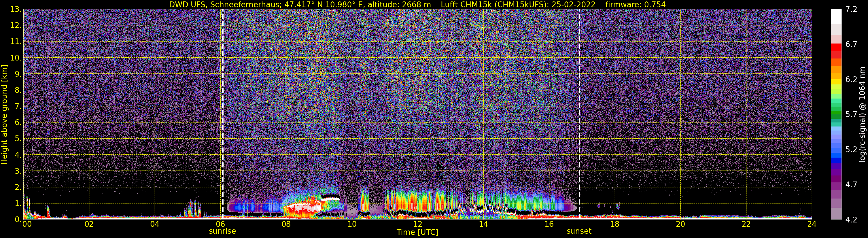Click the time tick label 14
This screenshot has width=868, height=238.
(x=483, y=224)
